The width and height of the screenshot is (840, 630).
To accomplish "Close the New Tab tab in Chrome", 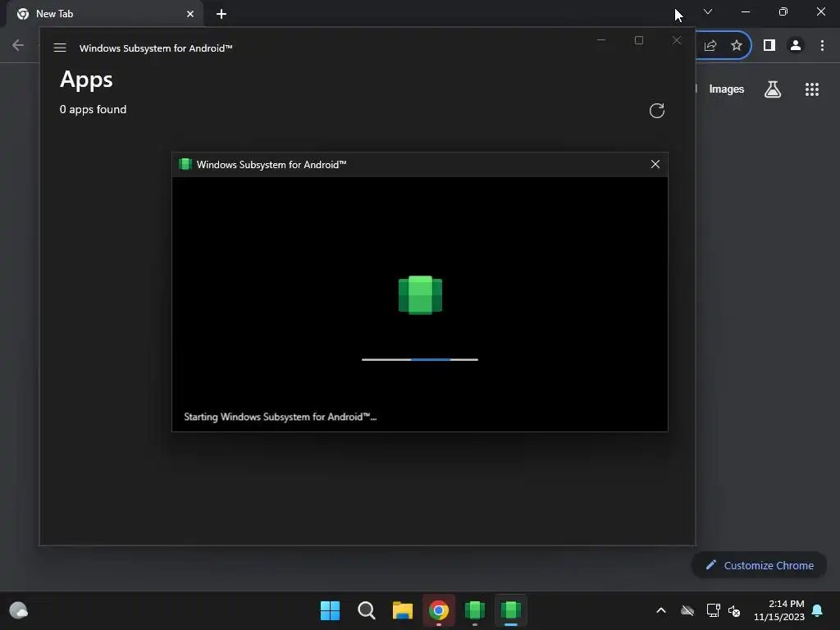I will pyautogui.click(x=190, y=14).
